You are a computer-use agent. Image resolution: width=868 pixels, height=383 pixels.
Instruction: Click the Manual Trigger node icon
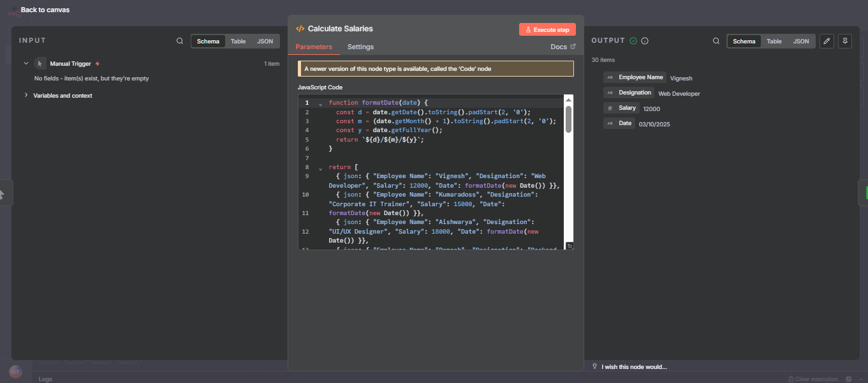click(x=40, y=63)
